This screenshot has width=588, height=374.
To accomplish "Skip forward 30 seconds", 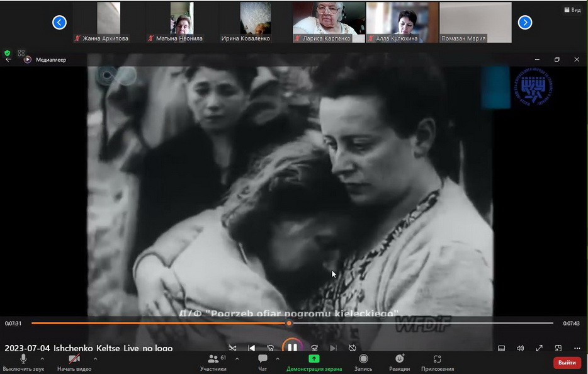I will coord(314,348).
